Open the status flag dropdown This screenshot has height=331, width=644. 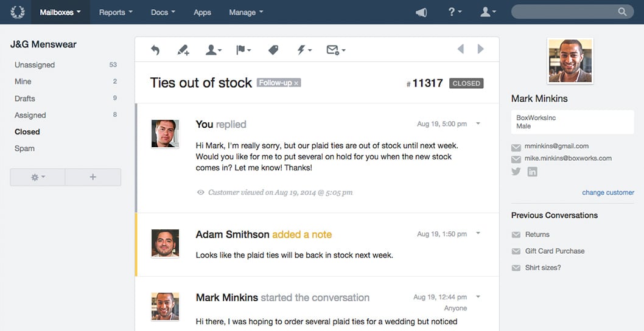pos(243,50)
